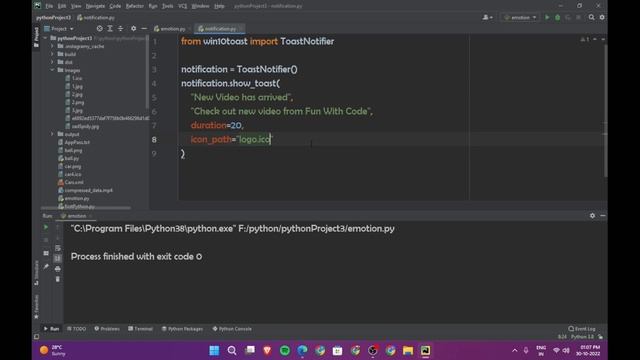Open the user account icon in toolbar
The width and height of the screenshot is (640, 360).
pos(487,18)
